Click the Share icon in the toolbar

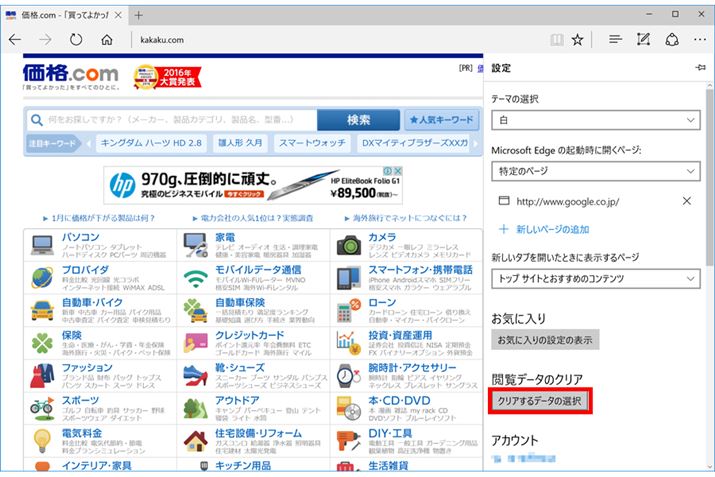pyautogui.click(x=672, y=40)
